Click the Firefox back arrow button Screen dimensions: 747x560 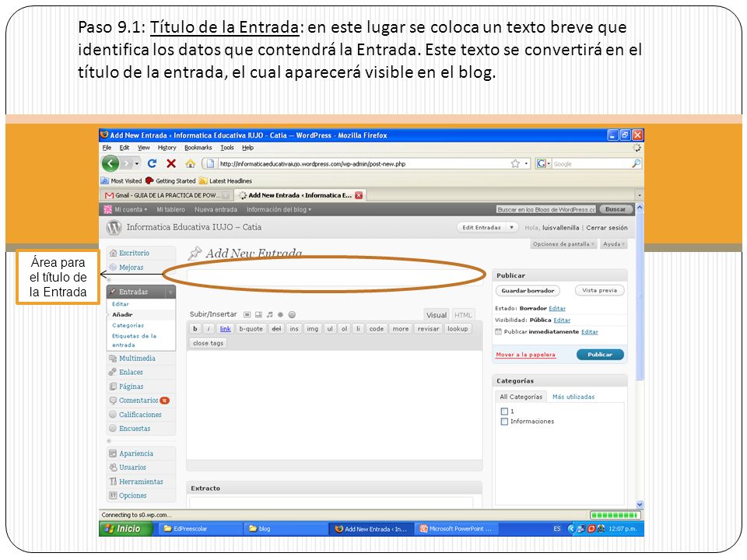click(x=110, y=164)
